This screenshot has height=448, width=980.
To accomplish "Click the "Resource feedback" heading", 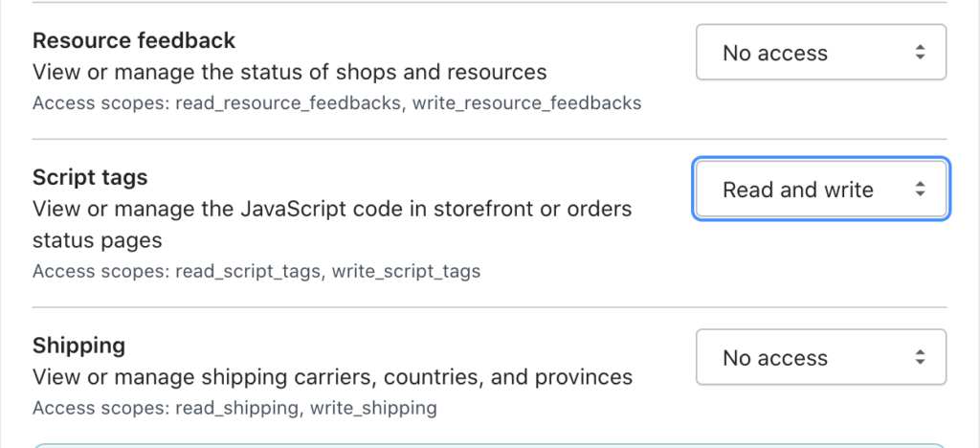I will point(134,41).
